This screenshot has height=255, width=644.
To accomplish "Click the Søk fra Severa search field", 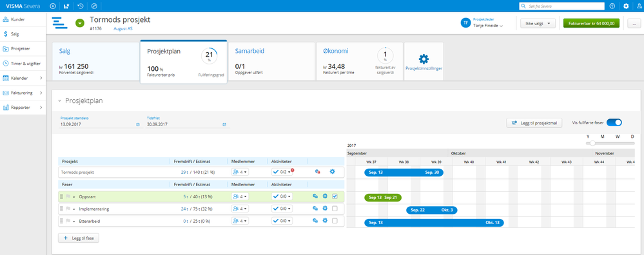I will [x=561, y=6].
